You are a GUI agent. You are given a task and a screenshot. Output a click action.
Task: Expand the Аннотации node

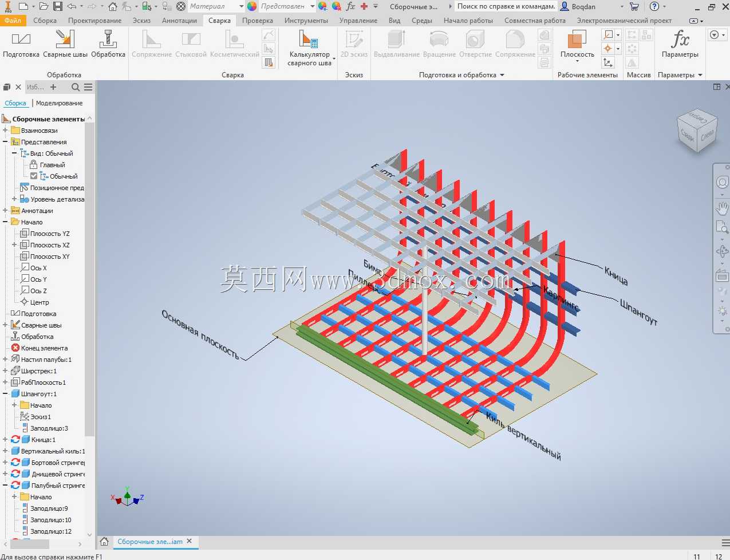5,211
